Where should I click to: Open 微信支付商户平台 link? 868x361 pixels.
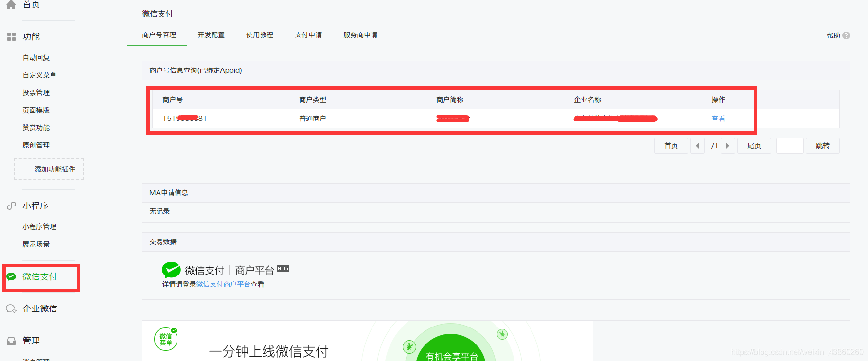coord(223,284)
